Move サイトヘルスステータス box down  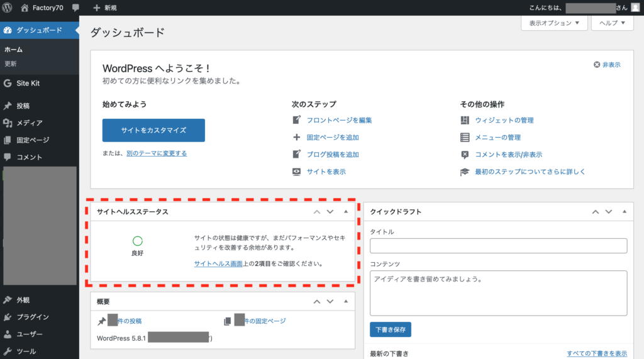coord(330,212)
